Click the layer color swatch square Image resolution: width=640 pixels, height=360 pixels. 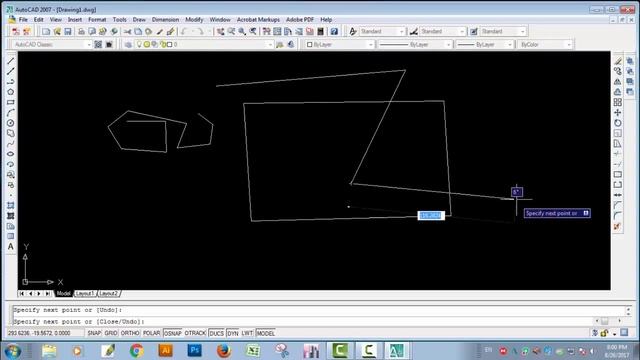pos(169,44)
